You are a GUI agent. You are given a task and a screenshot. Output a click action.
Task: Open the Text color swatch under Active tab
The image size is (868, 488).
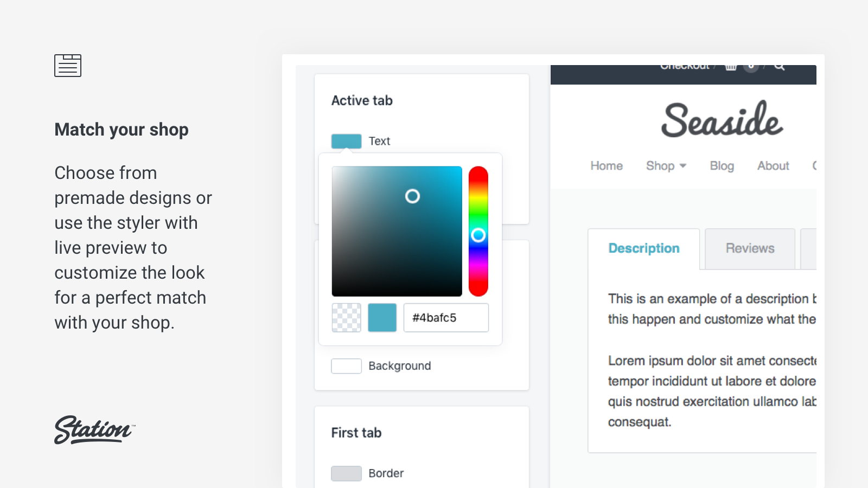346,141
